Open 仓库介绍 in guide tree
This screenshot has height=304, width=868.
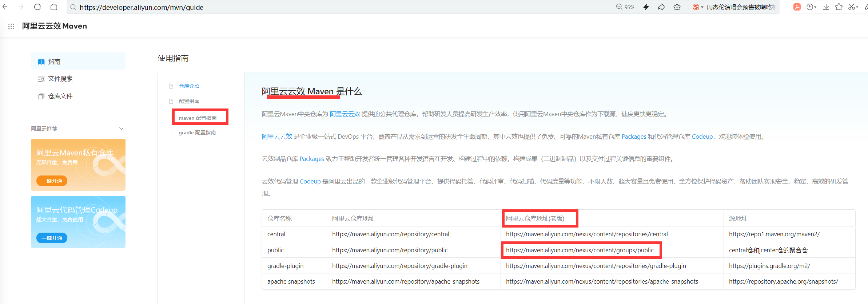[189, 86]
